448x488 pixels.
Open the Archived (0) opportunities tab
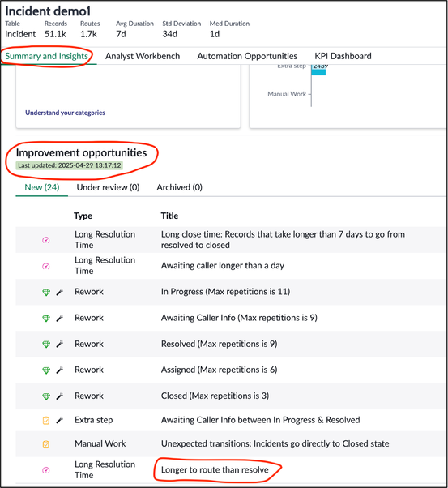point(180,187)
